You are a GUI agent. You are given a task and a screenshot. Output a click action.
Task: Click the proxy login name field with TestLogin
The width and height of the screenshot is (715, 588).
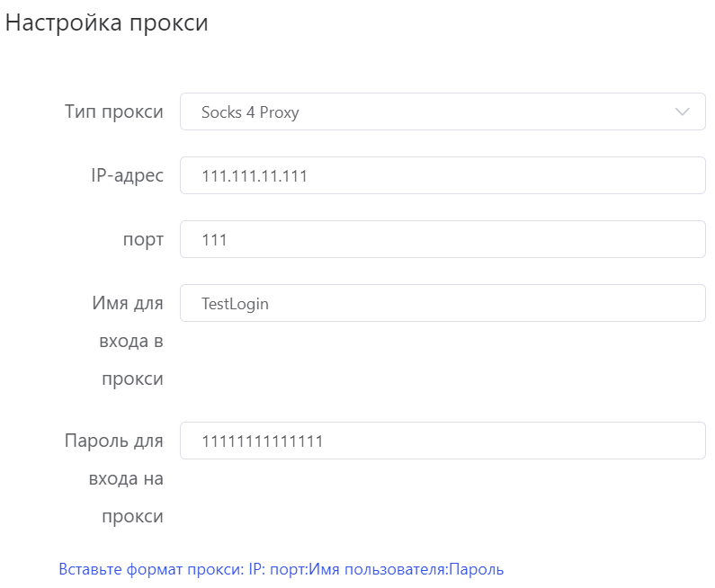[442, 304]
